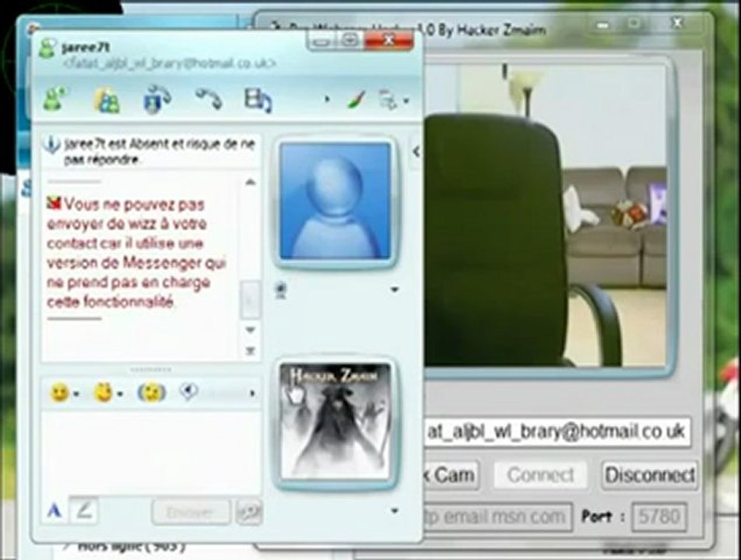Click the search icon beside Envoyer

click(x=248, y=513)
